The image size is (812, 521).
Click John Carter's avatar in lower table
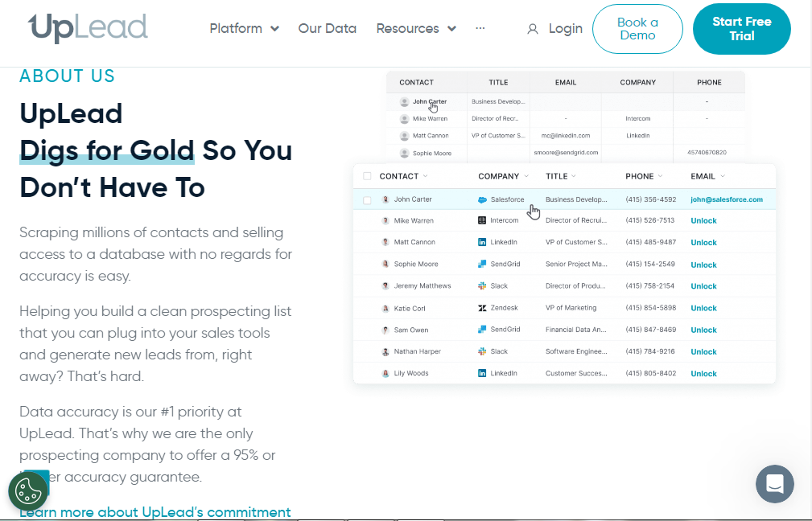pos(385,199)
